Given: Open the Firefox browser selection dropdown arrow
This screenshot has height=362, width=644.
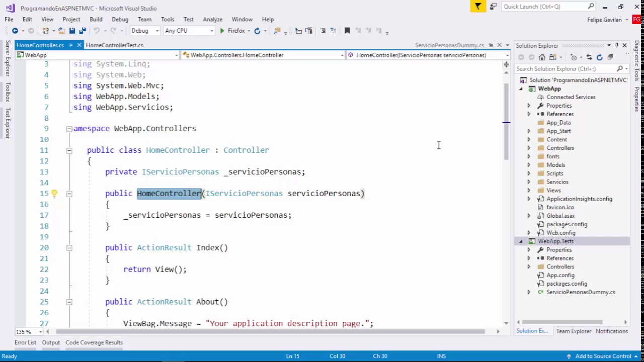Looking at the screenshot, I should tap(249, 31).
